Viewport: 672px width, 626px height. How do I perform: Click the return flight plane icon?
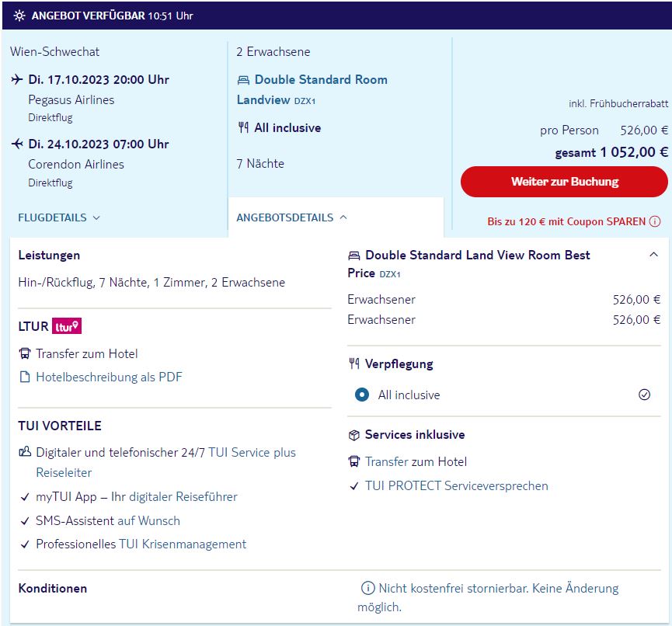pos(17,144)
